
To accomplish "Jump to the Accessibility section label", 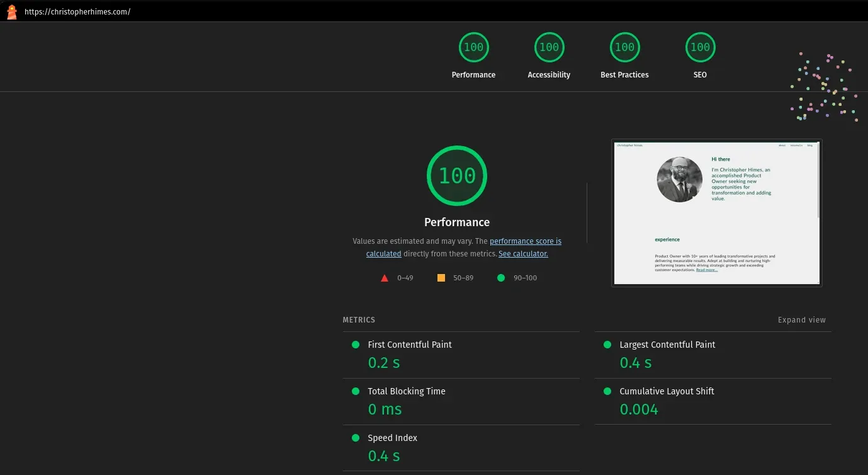I will pyautogui.click(x=549, y=74).
